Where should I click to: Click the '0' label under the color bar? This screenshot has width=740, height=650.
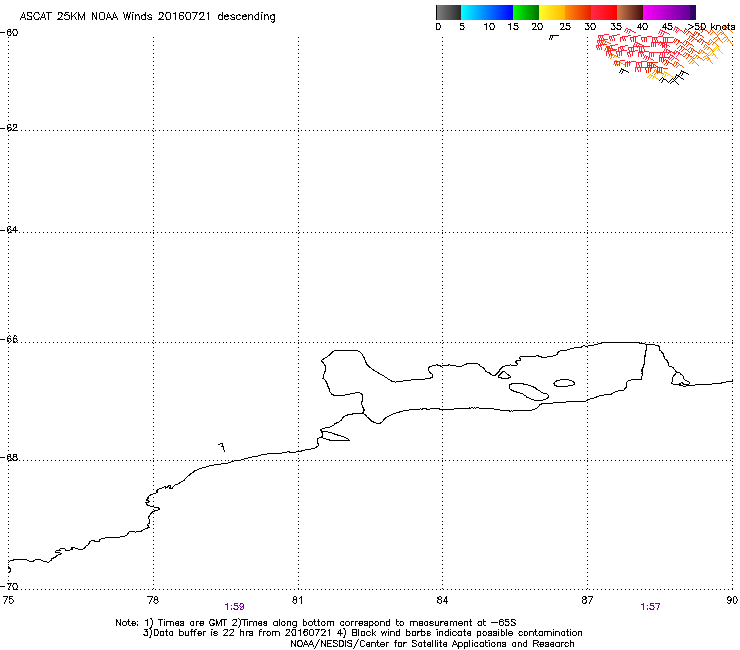[x=438, y=27]
